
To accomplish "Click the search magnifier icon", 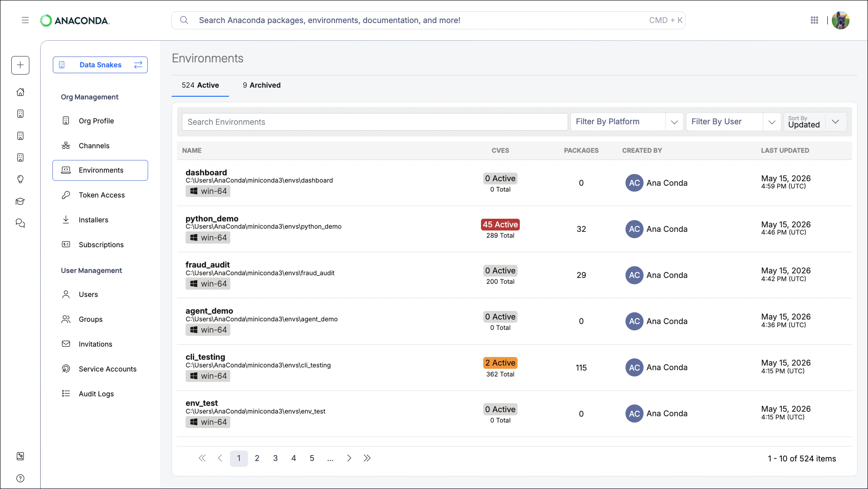I will (184, 20).
